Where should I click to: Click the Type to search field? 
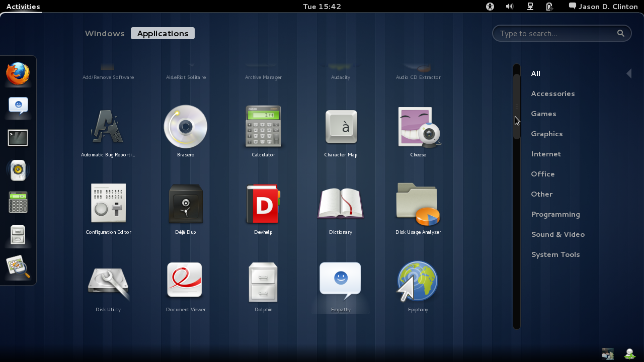(556, 34)
